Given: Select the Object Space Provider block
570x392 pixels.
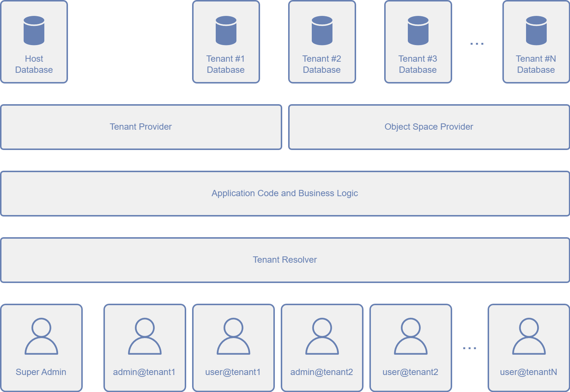Looking at the screenshot, I should click(429, 127).
